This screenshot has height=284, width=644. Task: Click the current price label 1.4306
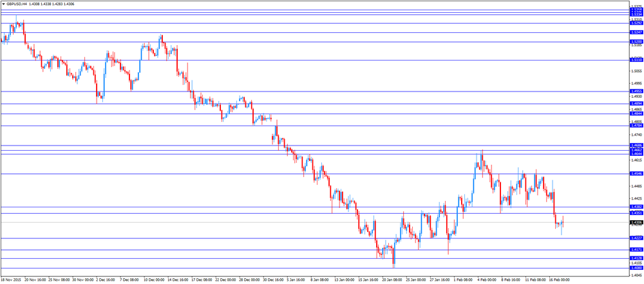coord(636,222)
